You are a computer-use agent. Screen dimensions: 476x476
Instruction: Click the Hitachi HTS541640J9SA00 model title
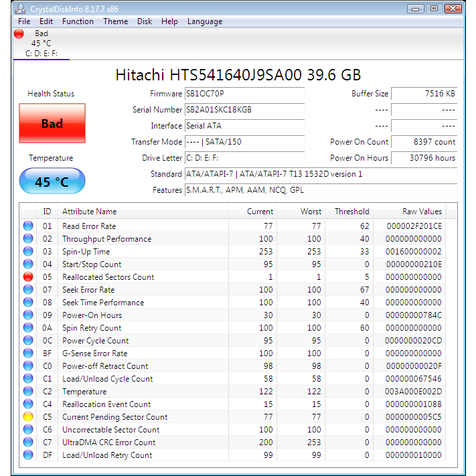point(238,75)
